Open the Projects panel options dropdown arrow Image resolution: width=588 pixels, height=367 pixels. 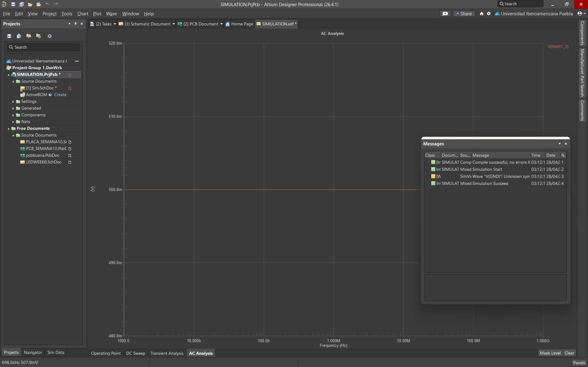pos(69,24)
